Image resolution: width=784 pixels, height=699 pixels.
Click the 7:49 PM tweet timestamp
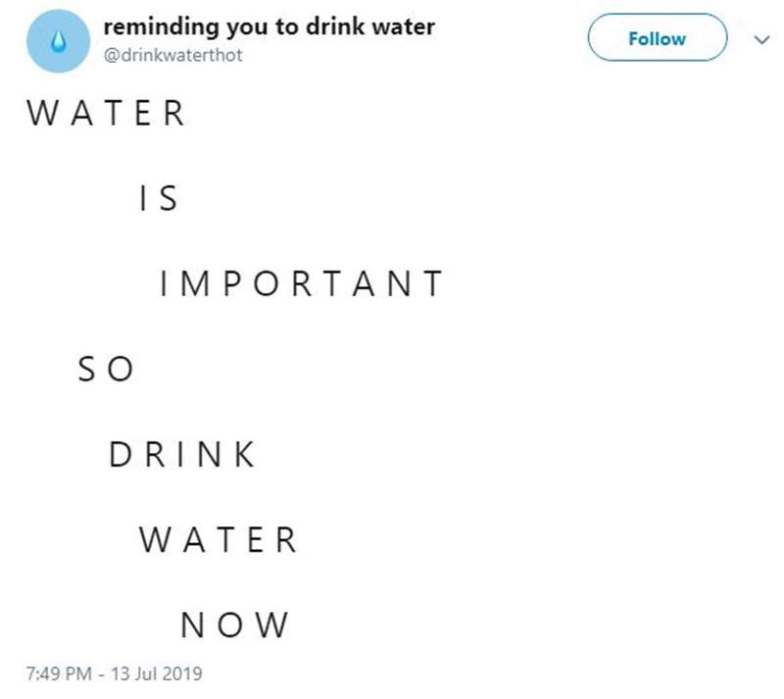pos(59,674)
